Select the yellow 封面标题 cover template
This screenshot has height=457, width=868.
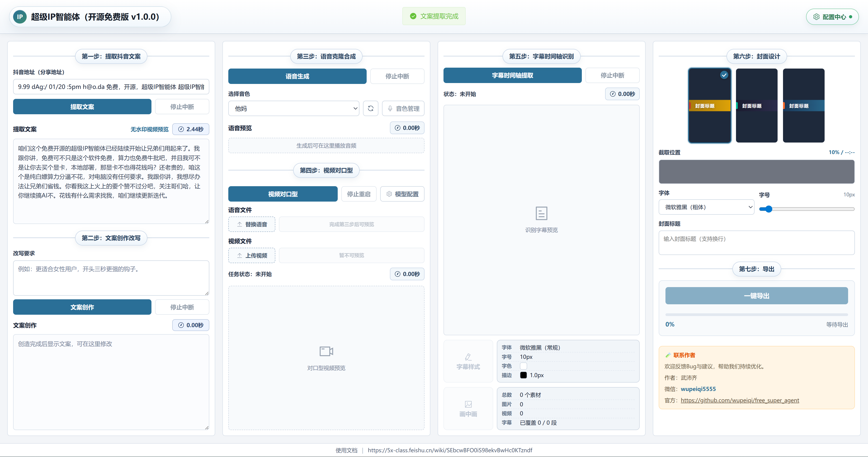coord(709,106)
